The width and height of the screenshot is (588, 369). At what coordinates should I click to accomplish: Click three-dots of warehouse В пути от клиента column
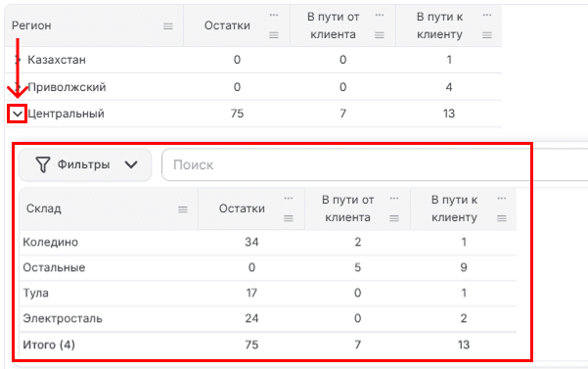point(394,199)
